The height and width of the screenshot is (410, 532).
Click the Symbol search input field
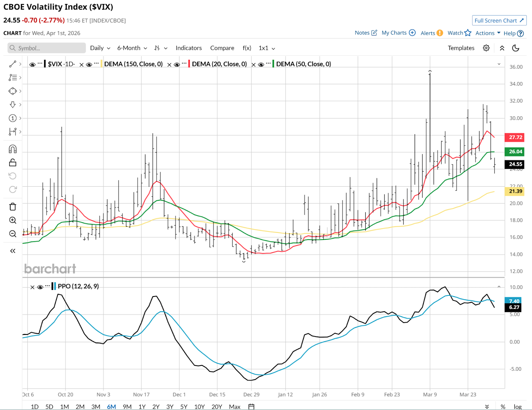click(x=47, y=48)
